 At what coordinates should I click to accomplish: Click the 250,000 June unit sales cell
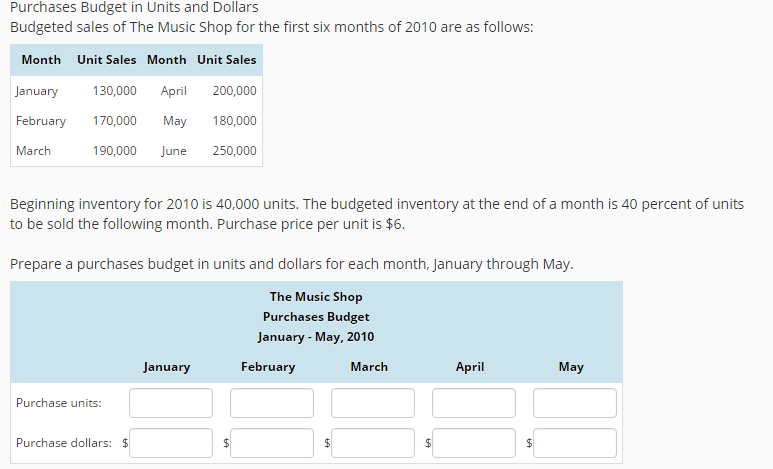(234, 151)
